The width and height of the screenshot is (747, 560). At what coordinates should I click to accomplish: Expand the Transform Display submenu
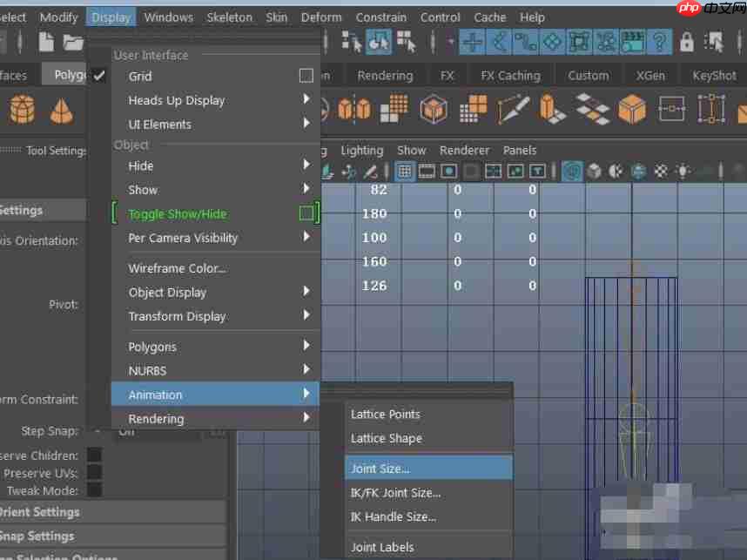pos(216,316)
